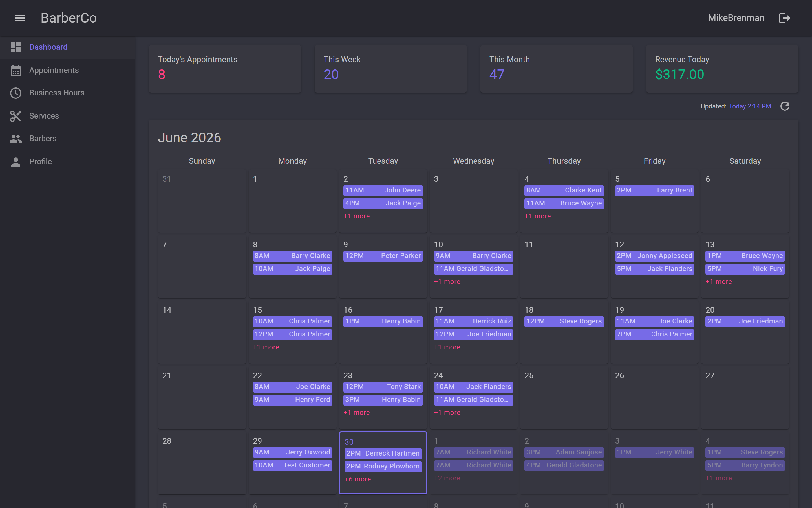Open Clarke Kent 8AM appointment
Viewport: 812px width, 508px height.
(564, 190)
